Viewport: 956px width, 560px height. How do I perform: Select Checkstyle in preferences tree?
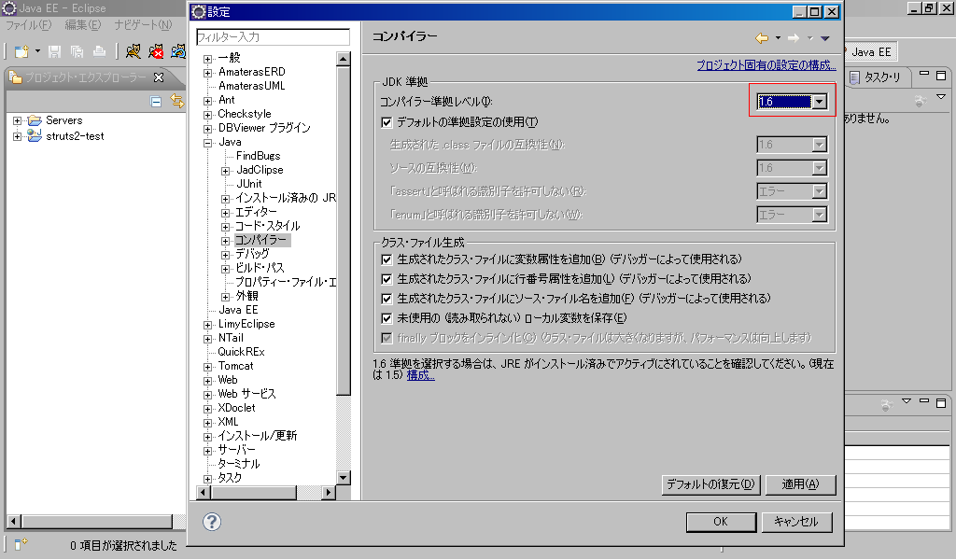245,114
